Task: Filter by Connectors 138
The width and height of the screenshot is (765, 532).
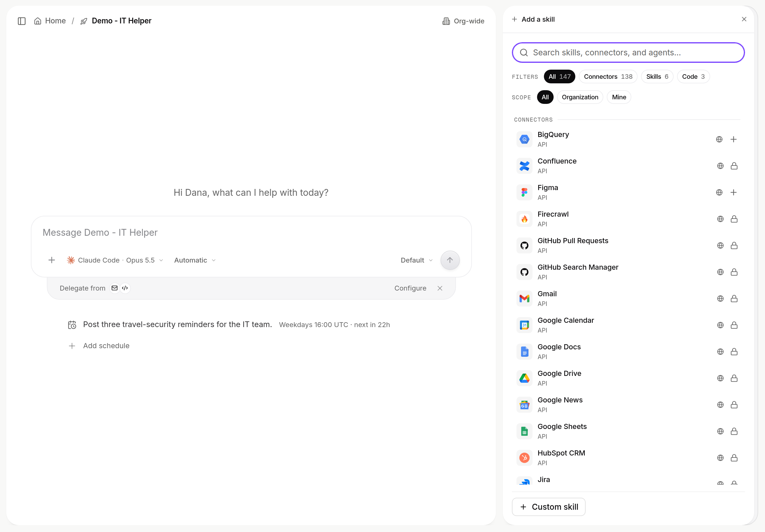Action: tap(608, 76)
